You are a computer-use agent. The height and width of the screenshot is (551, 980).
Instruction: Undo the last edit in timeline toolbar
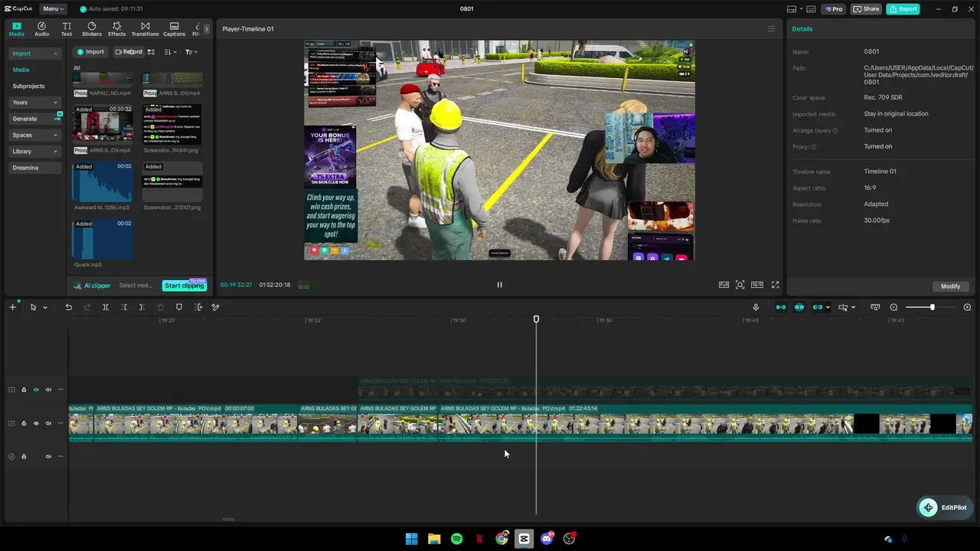tap(68, 307)
